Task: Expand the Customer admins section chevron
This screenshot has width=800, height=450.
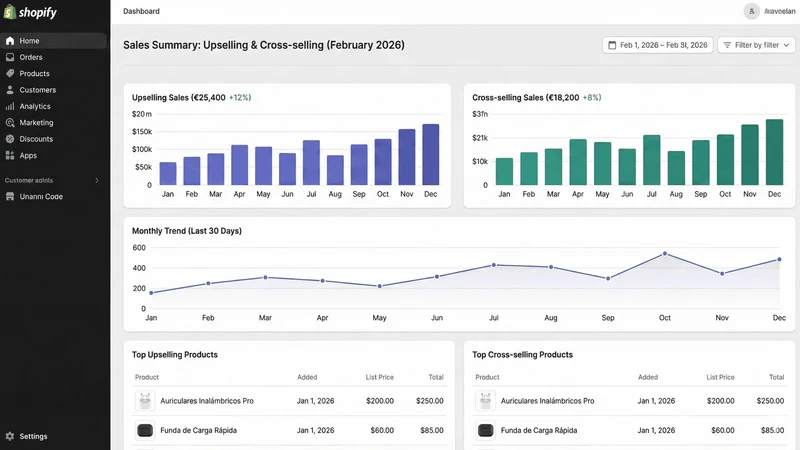Action: point(97,180)
